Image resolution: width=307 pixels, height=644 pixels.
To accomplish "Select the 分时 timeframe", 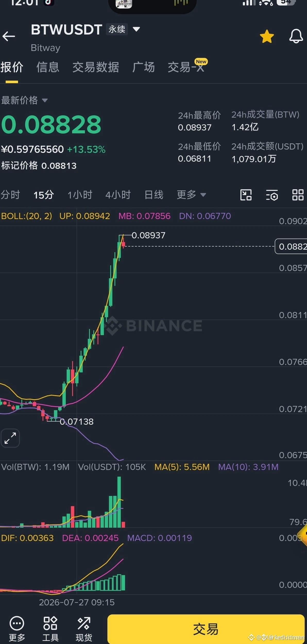I will 10,195.
